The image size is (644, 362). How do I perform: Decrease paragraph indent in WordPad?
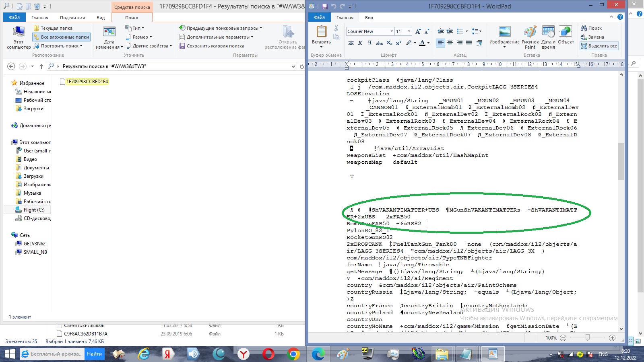click(x=441, y=31)
